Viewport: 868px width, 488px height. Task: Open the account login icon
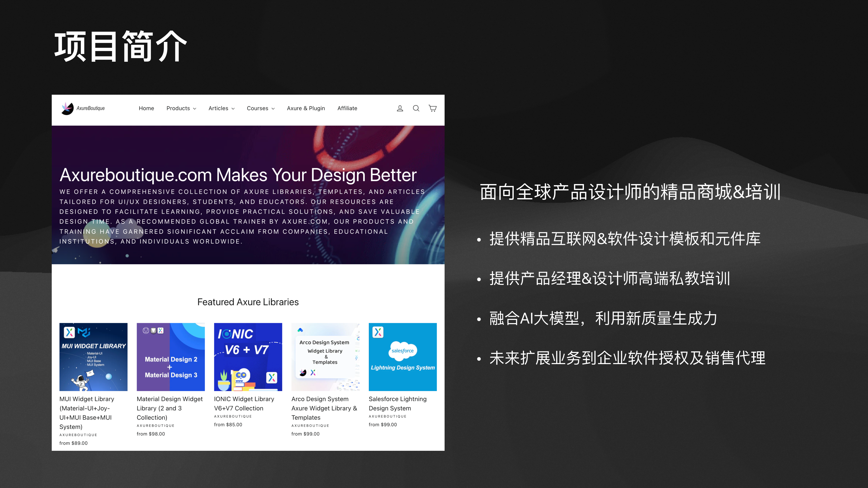click(400, 108)
